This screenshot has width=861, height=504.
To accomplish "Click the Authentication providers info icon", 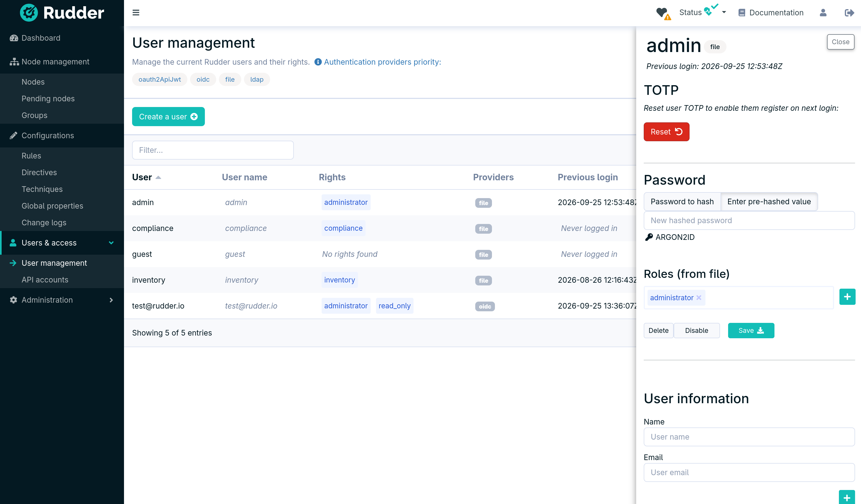I will pyautogui.click(x=318, y=62).
